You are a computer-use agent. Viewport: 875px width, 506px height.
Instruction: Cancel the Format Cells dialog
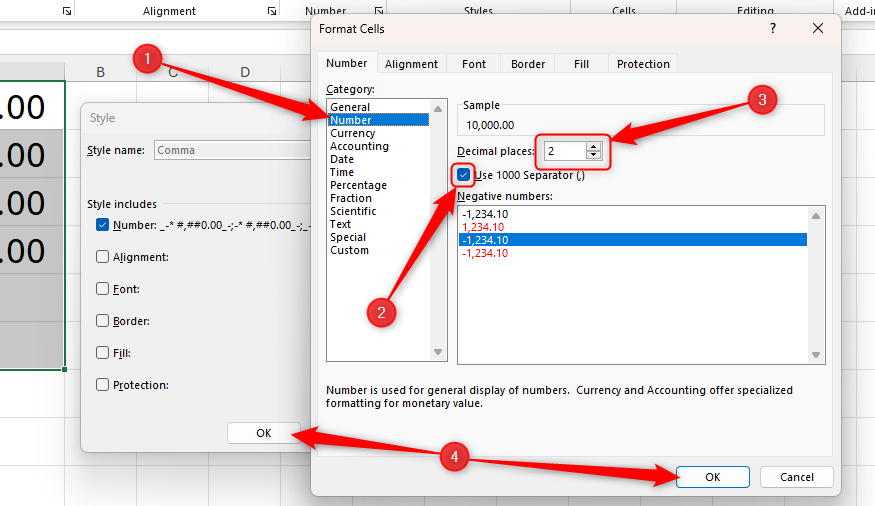pyautogui.click(x=796, y=477)
